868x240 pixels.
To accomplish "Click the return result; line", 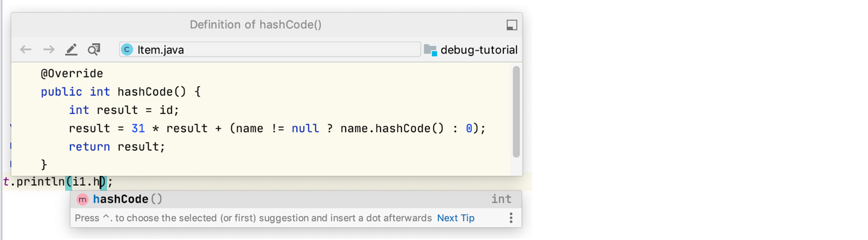I will (117, 147).
